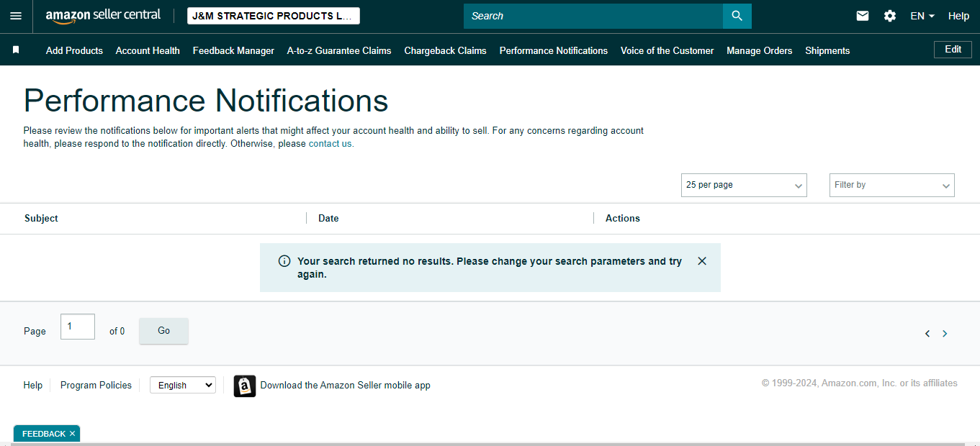The image size is (980, 446).
Task: Open the EN language dropdown
Action: (x=922, y=16)
